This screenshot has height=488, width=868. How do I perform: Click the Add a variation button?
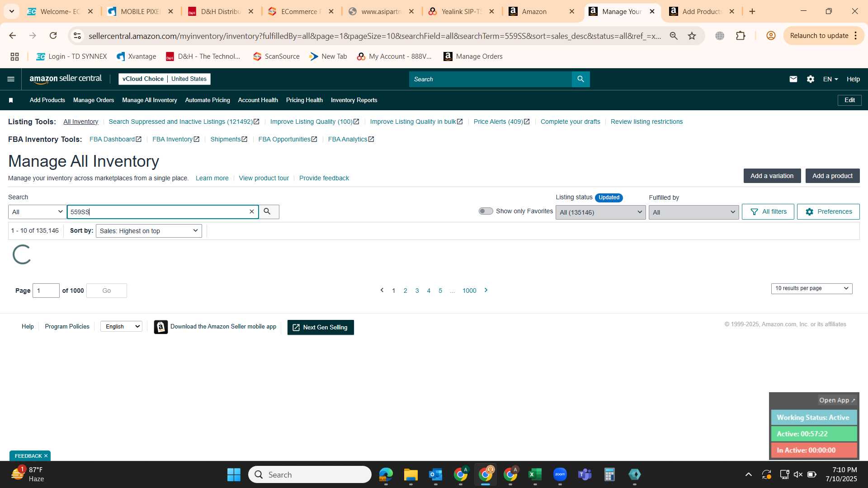tap(772, 176)
